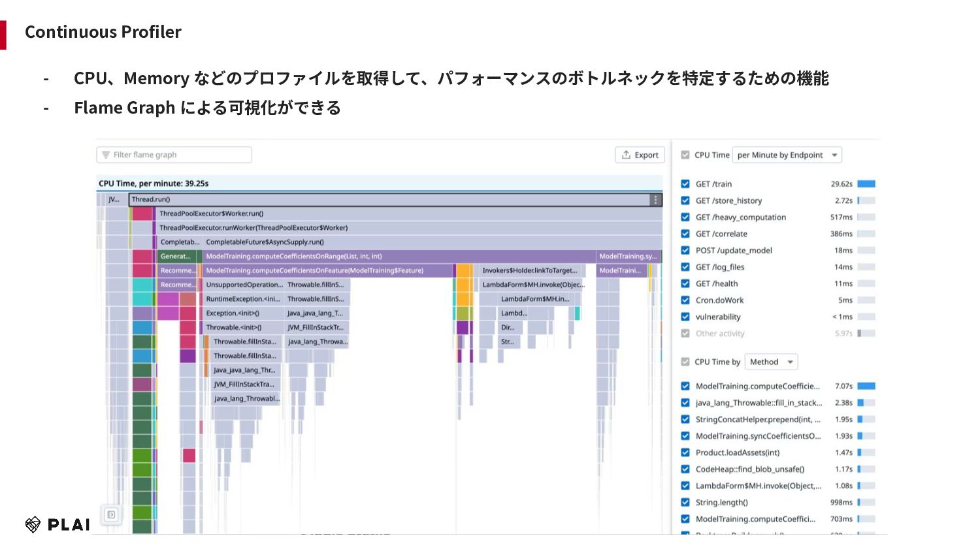
Task: Select the ModelTraining.sy... frame
Action: pos(629,257)
